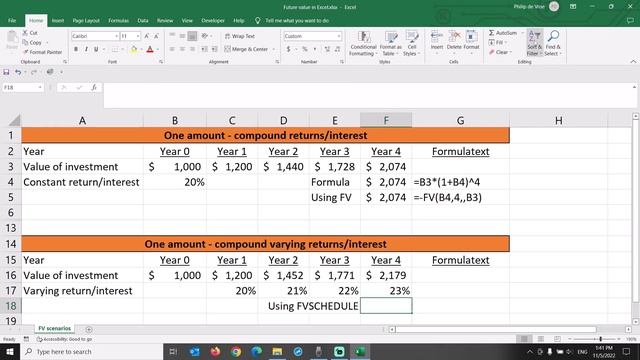Click Increase Indent icon
The width and height of the screenshot is (640, 360).
(214, 49)
